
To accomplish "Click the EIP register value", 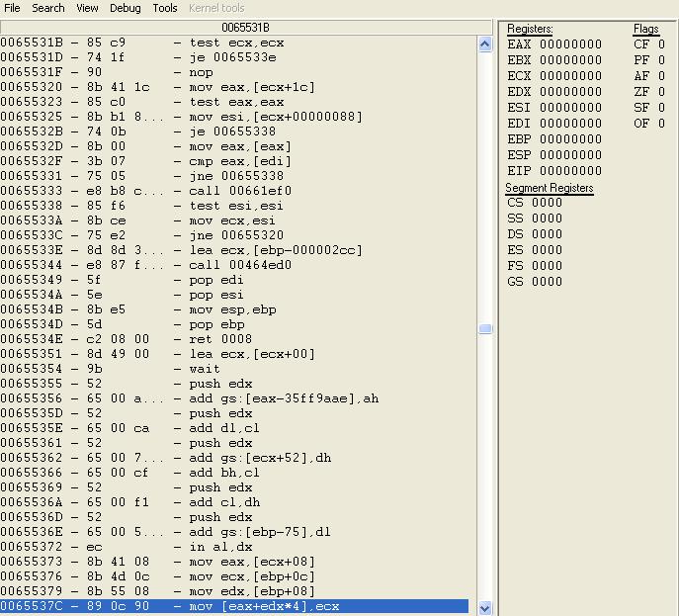I will click(568, 171).
